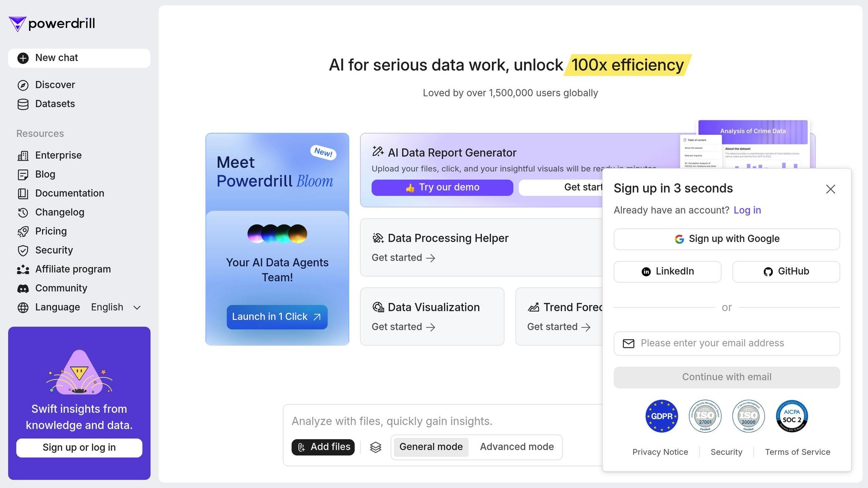Click the New chat plus icon
The image size is (868, 488).
coord(23,58)
